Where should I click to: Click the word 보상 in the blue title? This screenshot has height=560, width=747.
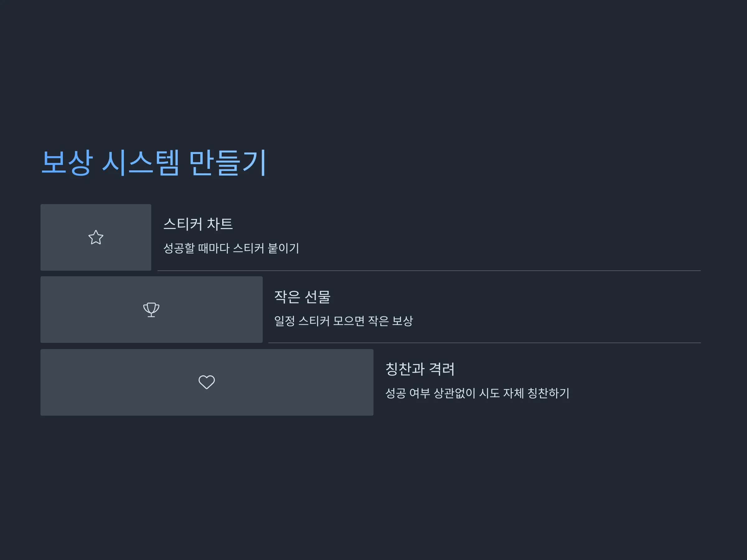tap(67, 163)
